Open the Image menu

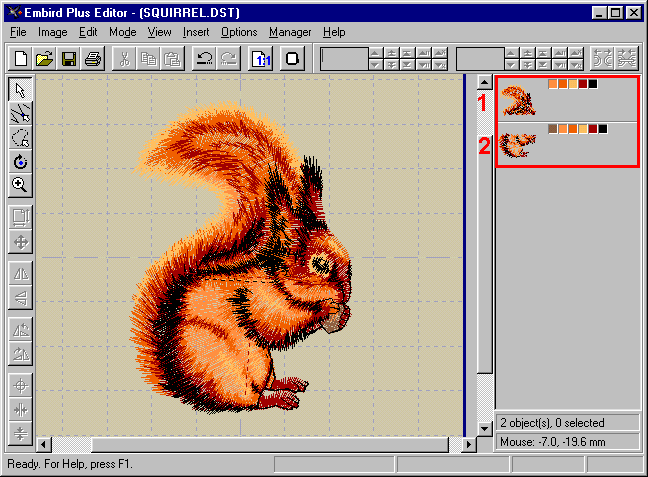(x=52, y=32)
